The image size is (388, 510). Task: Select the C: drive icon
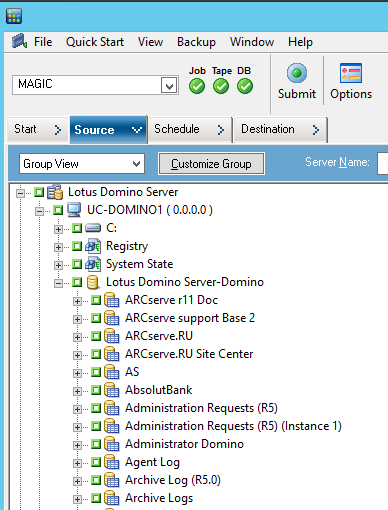tap(93, 228)
